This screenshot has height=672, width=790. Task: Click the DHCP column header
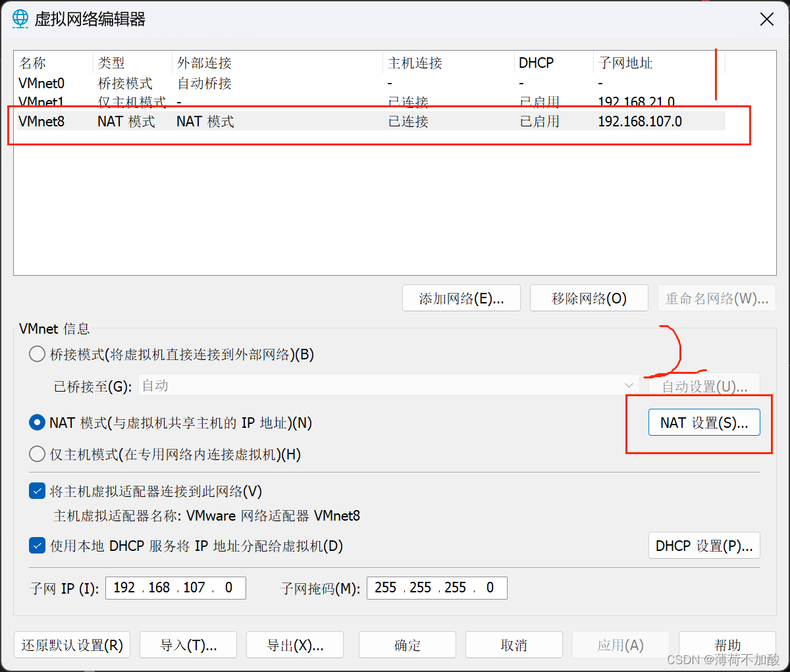click(x=554, y=63)
